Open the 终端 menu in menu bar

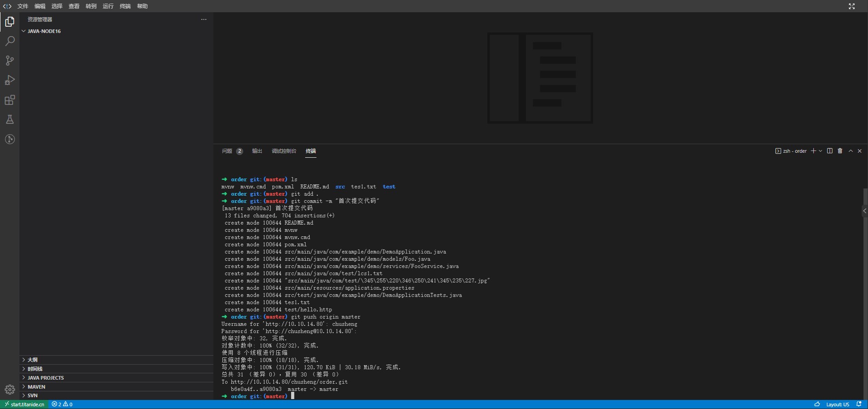pyautogui.click(x=125, y=6)
